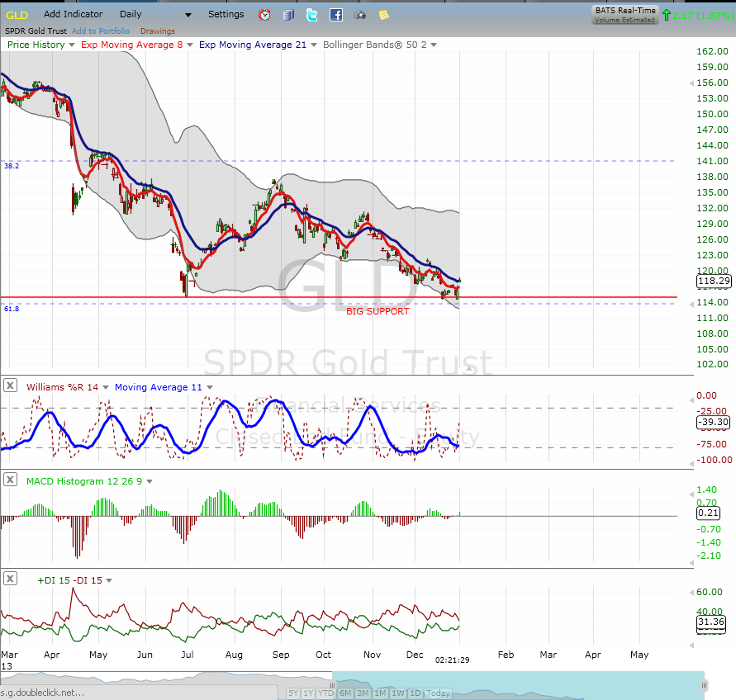
Task: Open the yellow notes icon
Action: pyautogui.click(x=384, y=15)
